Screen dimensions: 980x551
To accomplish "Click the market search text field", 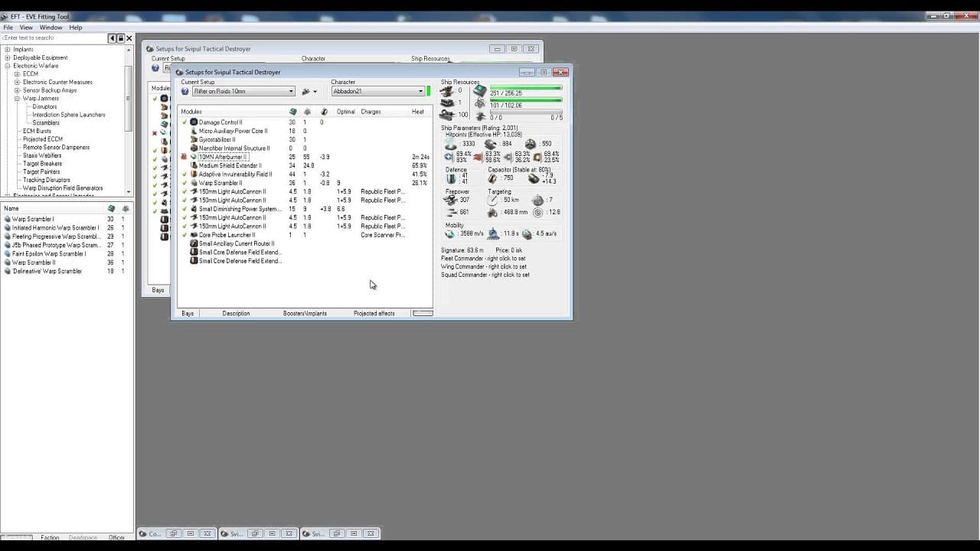I will (x=54, y=38).
